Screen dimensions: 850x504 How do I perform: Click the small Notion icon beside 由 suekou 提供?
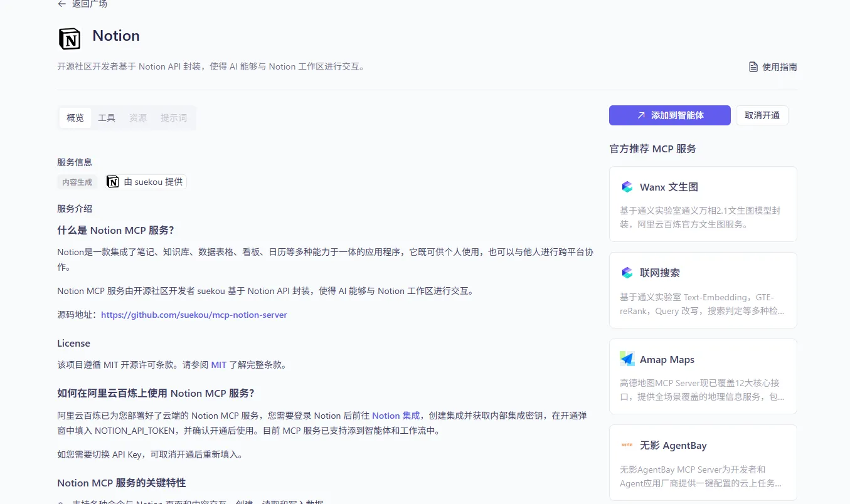point(113,182)
